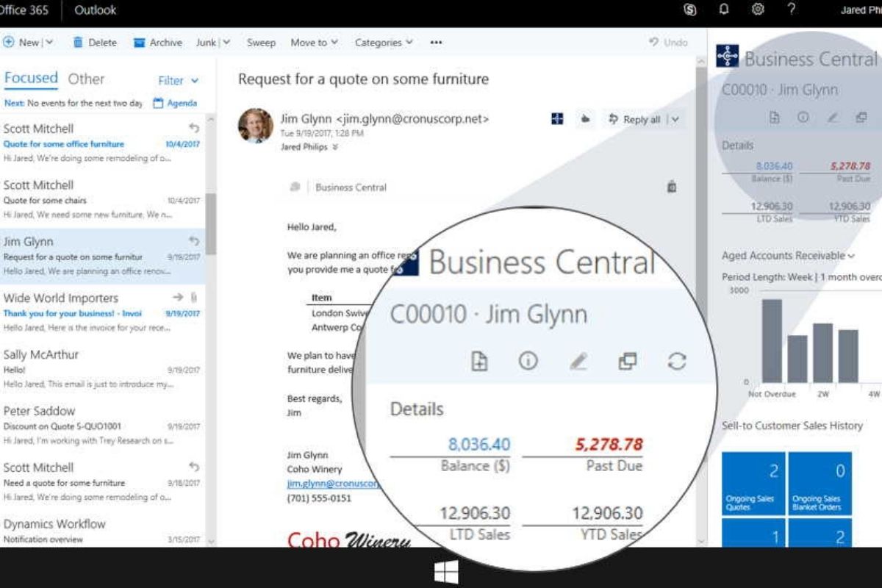Open Skype from the top bar
The image size is (882, 588).
(x=690, y=10)
